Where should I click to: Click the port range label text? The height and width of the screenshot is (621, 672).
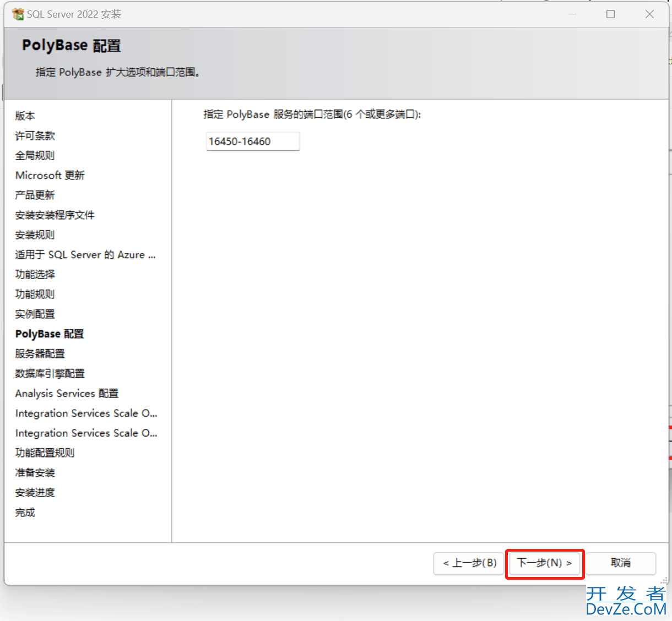[x=312, y=115]
